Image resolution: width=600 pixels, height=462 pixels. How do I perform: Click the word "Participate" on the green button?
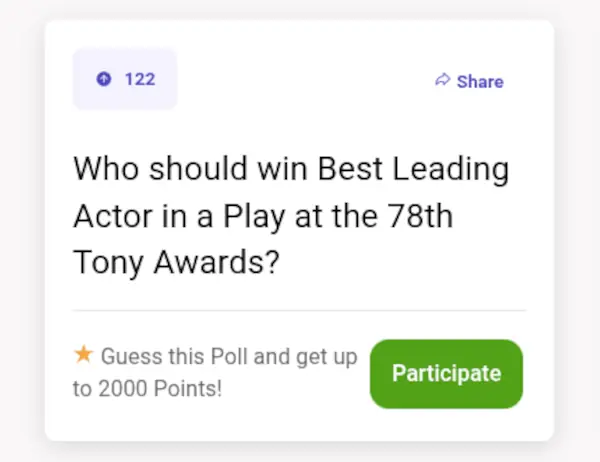click(446, 374)
